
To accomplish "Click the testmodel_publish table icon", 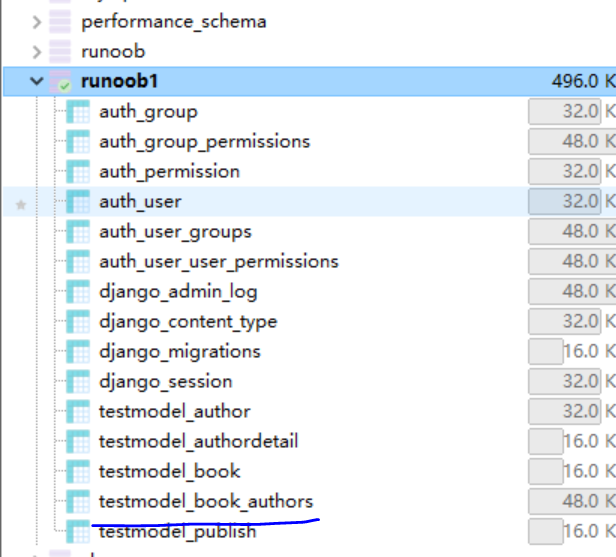I will pyautogui.click(x=78, y=532).
